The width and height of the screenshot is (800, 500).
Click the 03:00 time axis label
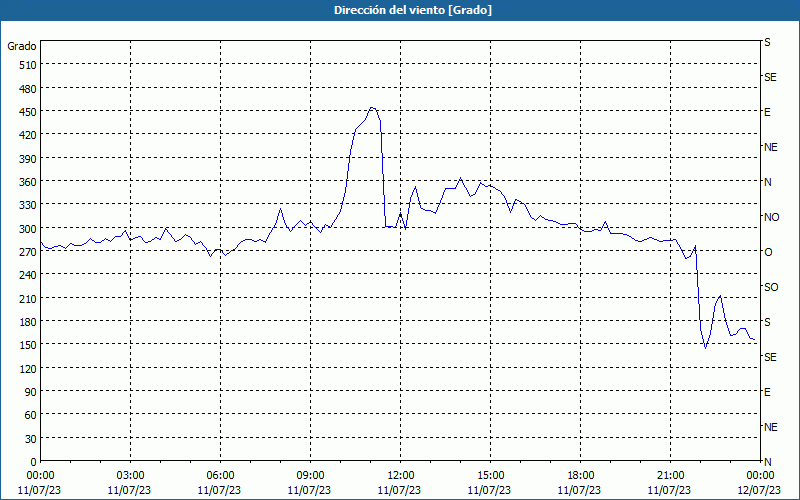pyautogui.click(x=130, y=476)
